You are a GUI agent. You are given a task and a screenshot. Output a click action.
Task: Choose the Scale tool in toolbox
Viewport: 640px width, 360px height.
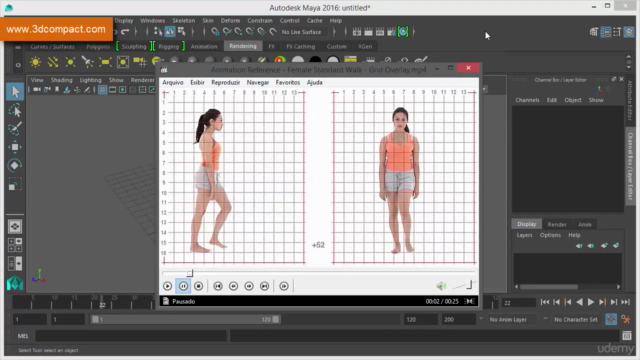[15, 184]
